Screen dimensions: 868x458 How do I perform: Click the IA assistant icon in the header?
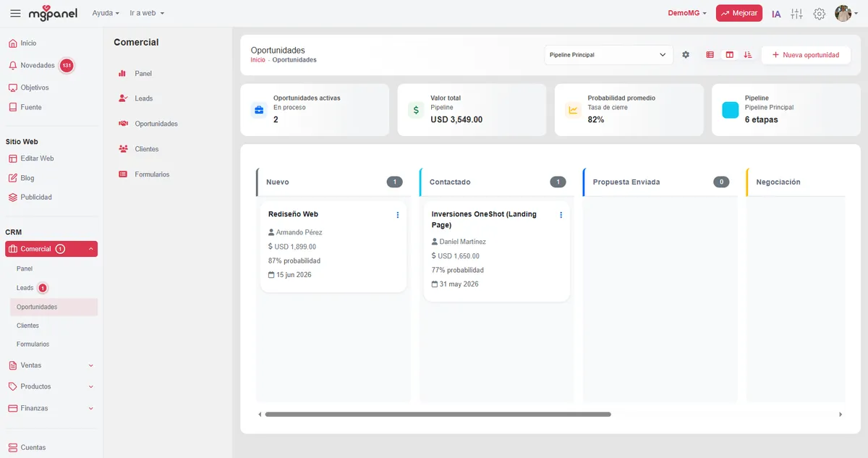pyautogui.click(x=776, y=14)
